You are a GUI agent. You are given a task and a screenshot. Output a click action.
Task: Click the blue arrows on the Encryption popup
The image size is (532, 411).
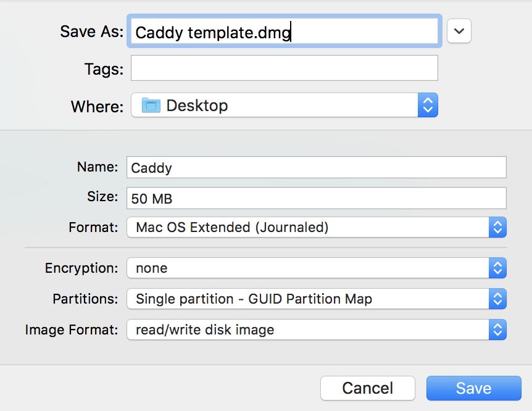pos(497,268)
